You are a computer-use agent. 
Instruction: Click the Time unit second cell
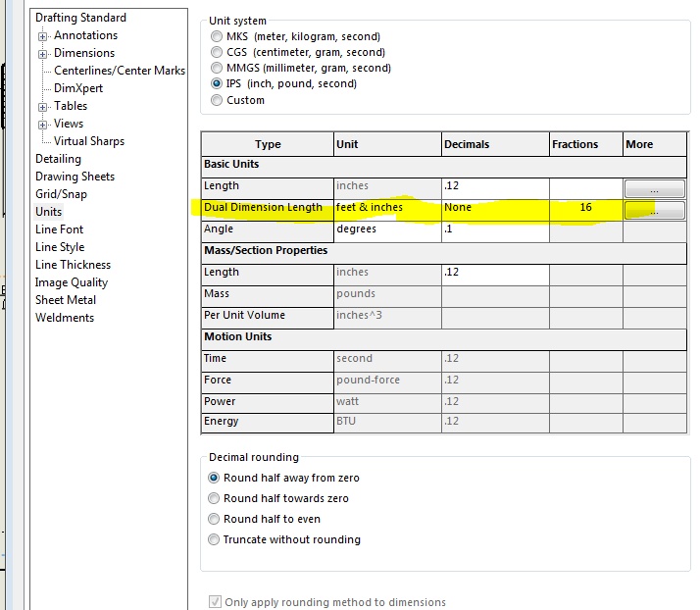[x=387, y=361]
